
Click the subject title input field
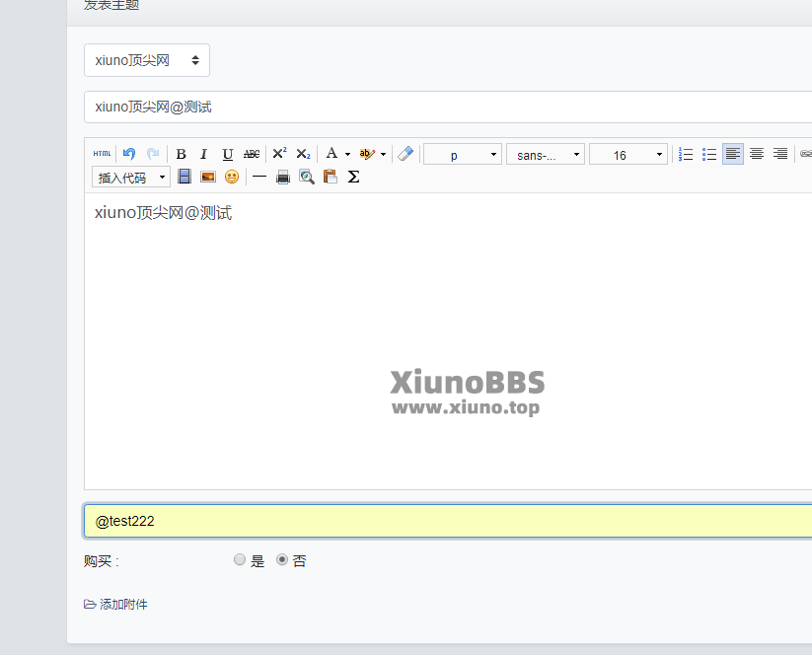448,108
